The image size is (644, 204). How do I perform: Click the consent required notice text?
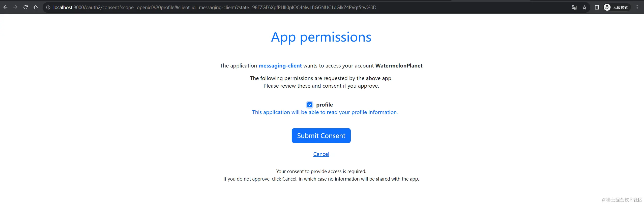coord(321,171)
